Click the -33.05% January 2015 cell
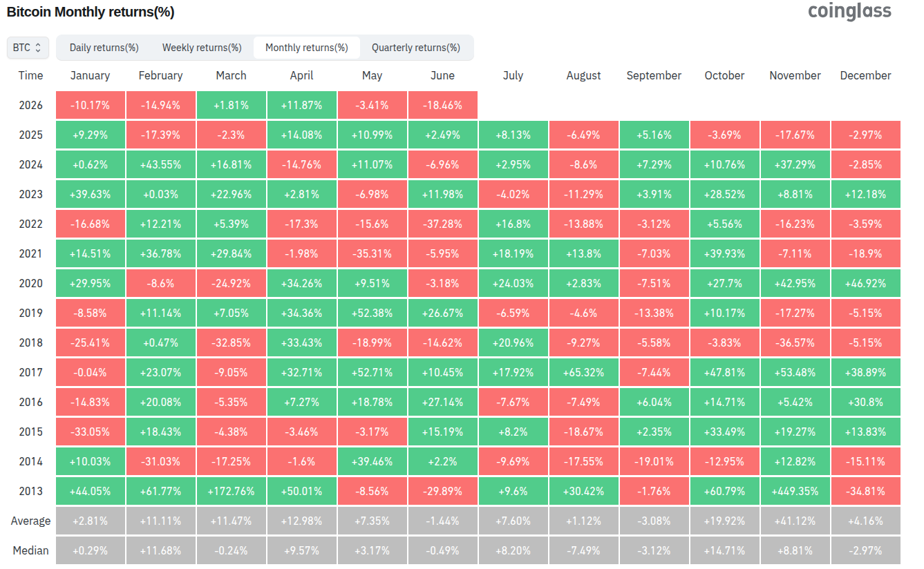 [x=91, y=432]
